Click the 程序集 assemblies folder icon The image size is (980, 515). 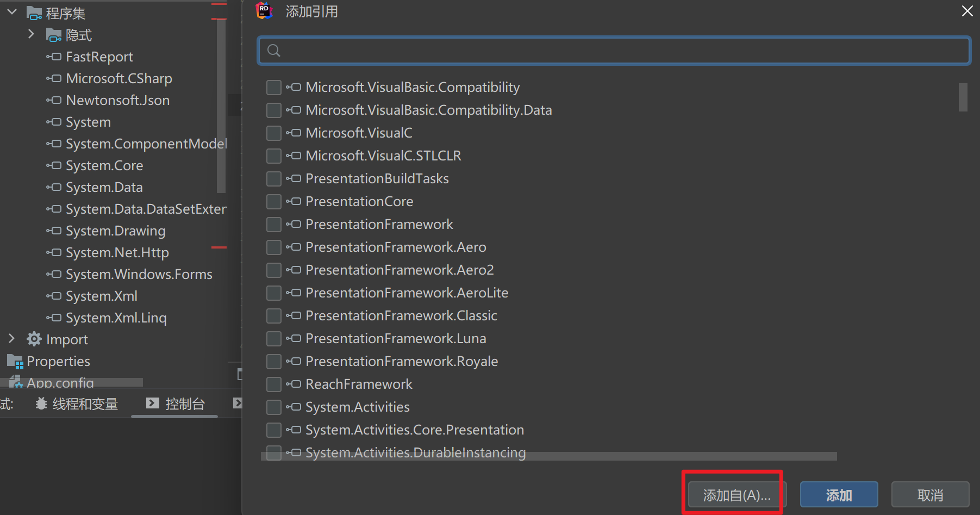pos(34,13)
